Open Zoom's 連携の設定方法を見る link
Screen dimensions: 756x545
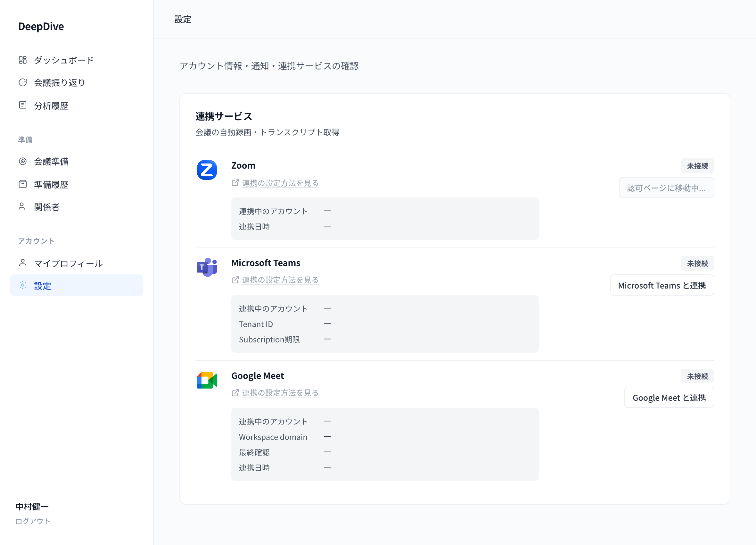[x=280, y=183]
